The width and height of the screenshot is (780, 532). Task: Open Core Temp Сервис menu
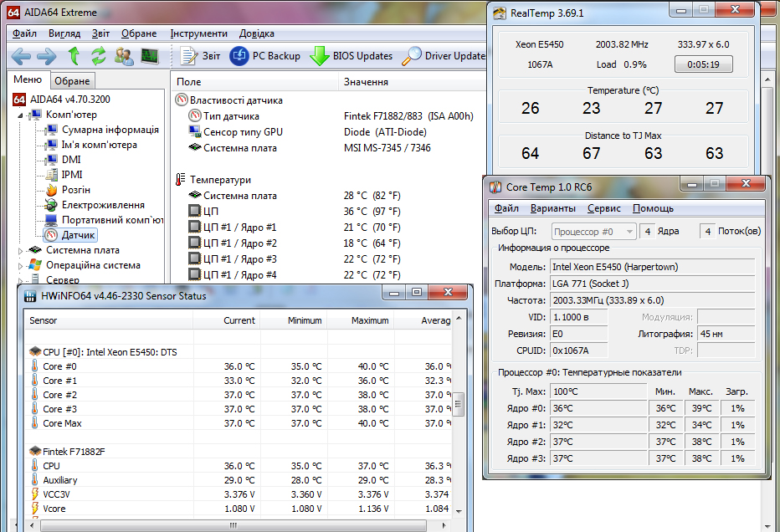point(604,208)
